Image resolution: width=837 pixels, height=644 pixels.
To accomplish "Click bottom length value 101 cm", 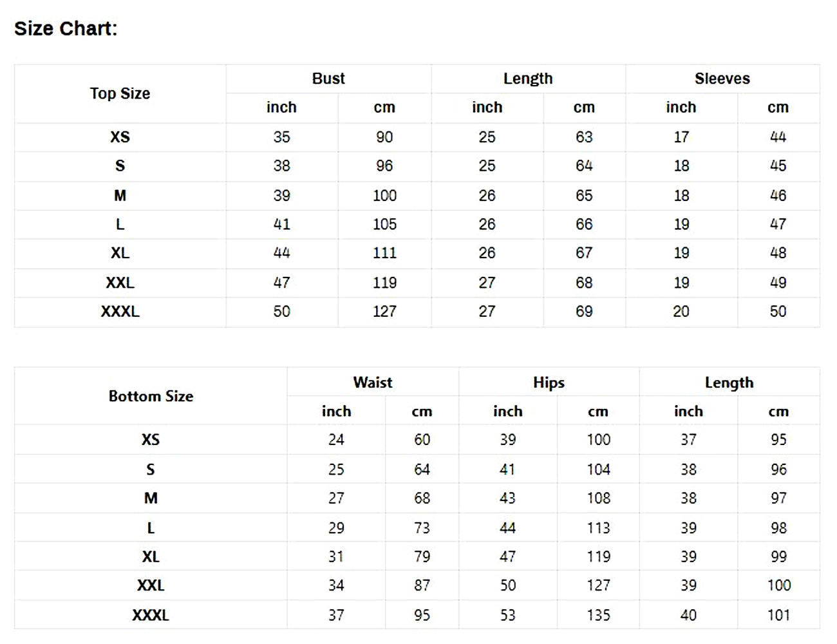I will click(x=778, y=615).
